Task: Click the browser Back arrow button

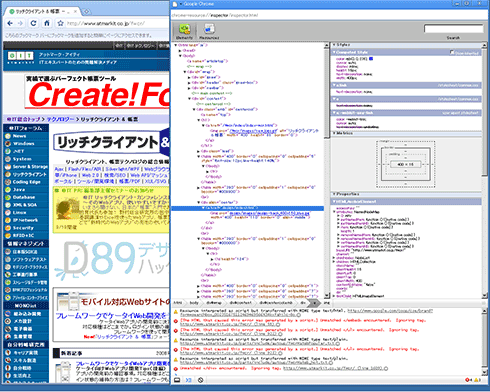Action: point(10,23)
